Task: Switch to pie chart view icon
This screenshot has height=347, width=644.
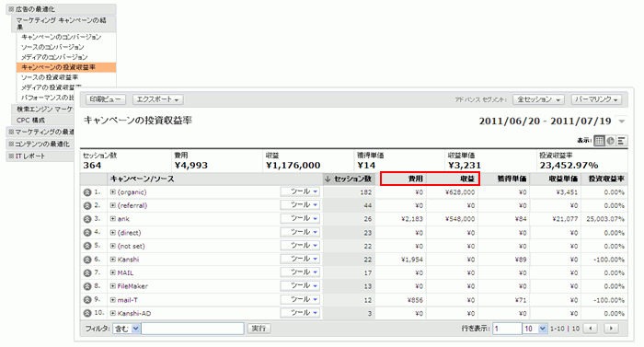Action: pyautogui.click(x=611, y=141)
